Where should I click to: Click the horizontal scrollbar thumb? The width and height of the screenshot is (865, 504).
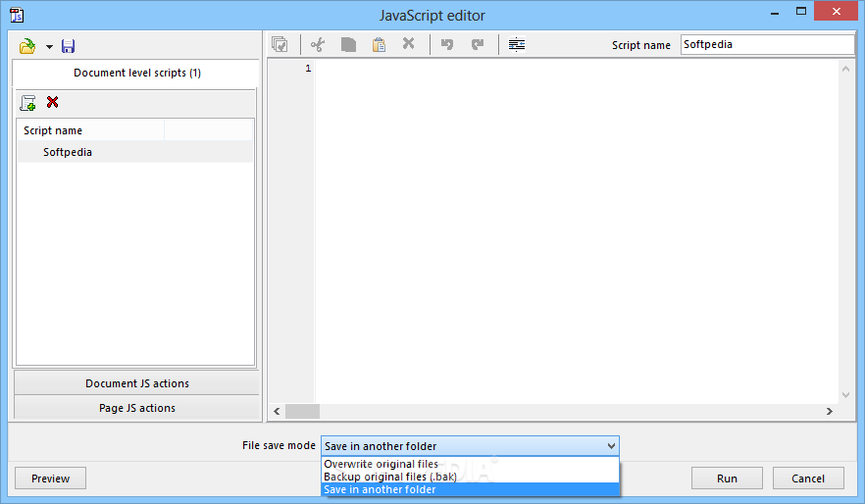tap(302, 412)
